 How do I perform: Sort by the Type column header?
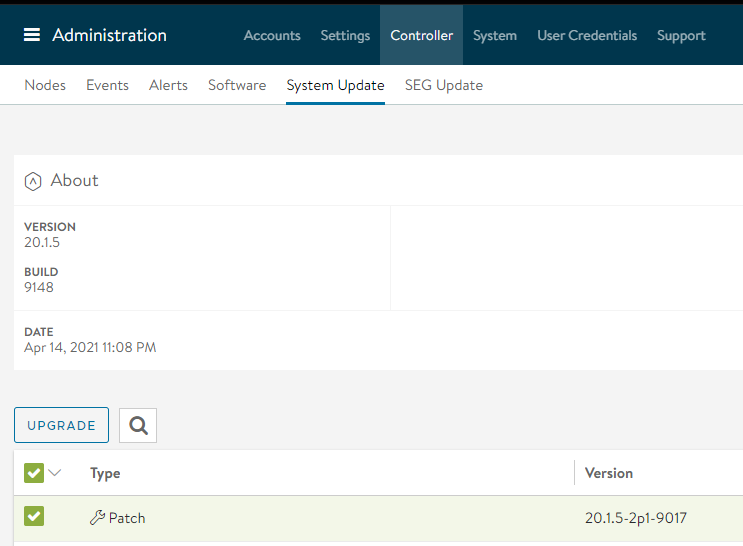pos(105,473)
